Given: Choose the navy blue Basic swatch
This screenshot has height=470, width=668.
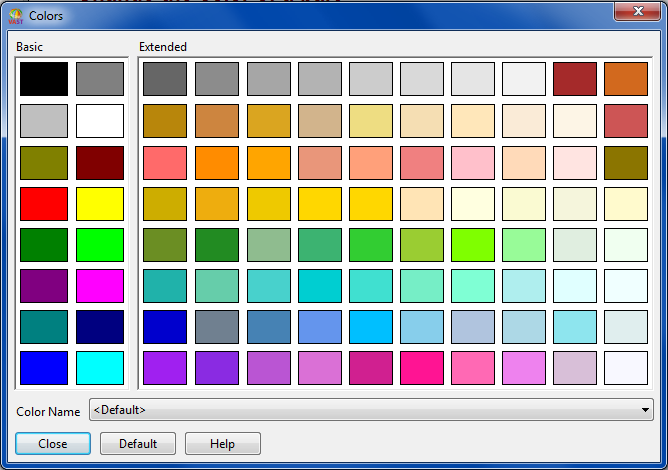Looking at the screenshot, I should 100,326.
